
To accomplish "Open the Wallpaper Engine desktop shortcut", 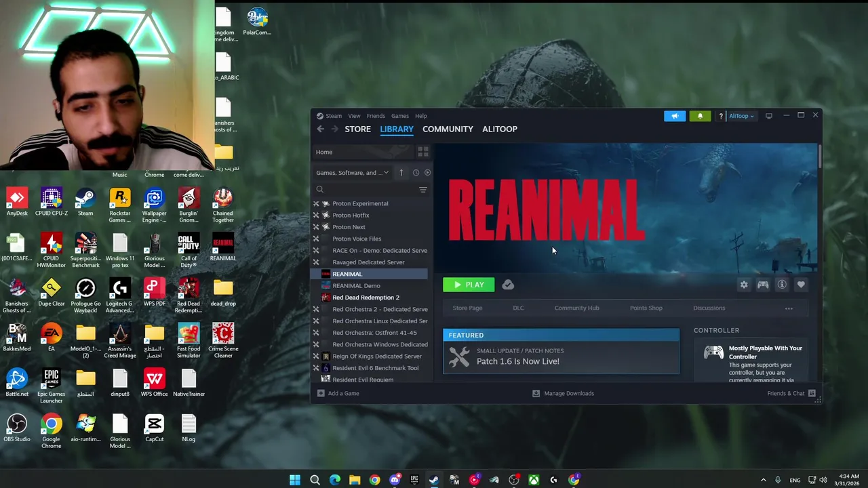I will click(x=154, y=206).
